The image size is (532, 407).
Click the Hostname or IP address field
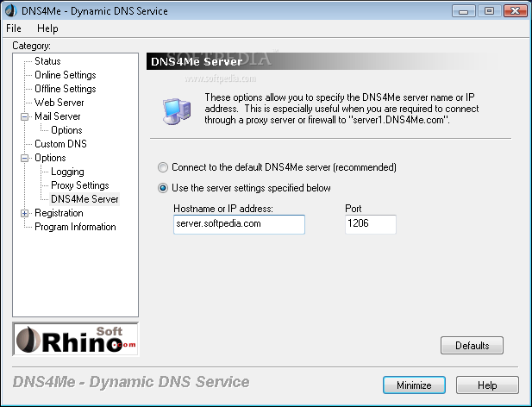[x=239, y=224]
